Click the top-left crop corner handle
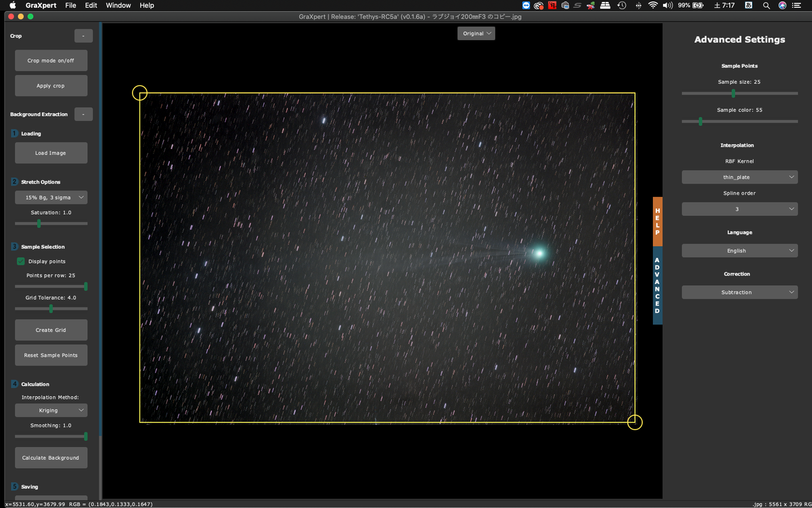812x508 pixels. point(139,93)
